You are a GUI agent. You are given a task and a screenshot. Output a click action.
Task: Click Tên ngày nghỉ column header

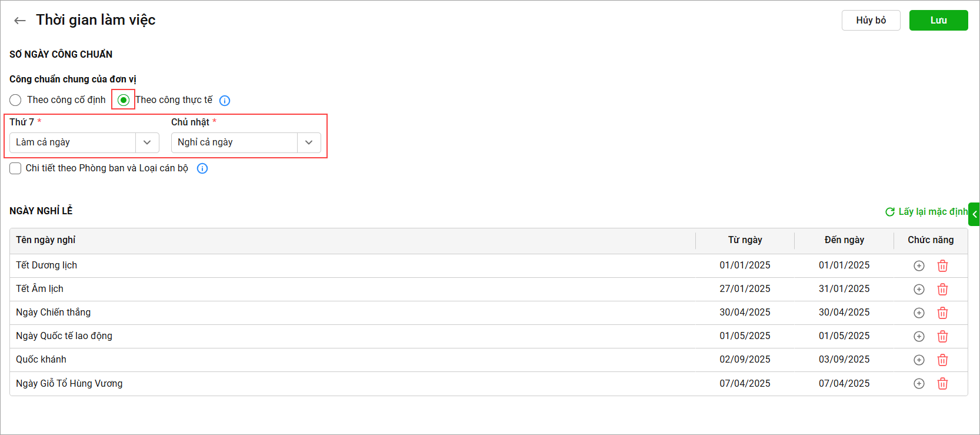pyautogui.click(x=46, y=240)
